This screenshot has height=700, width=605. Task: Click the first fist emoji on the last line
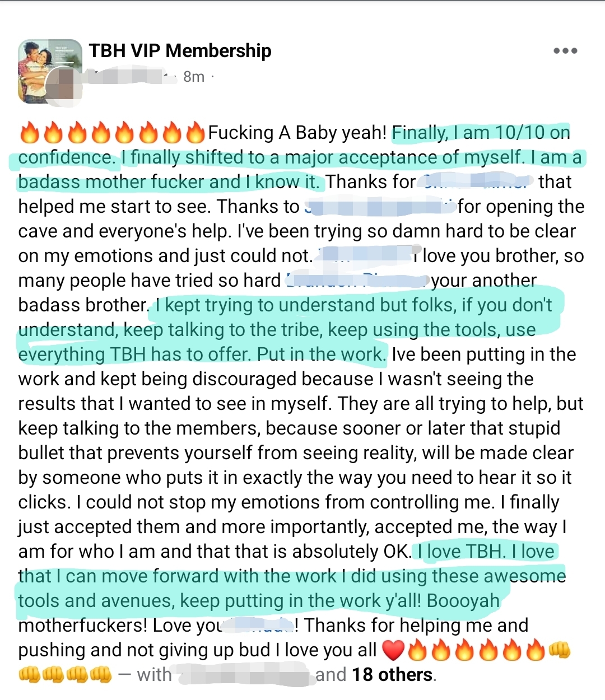[29, 675]
